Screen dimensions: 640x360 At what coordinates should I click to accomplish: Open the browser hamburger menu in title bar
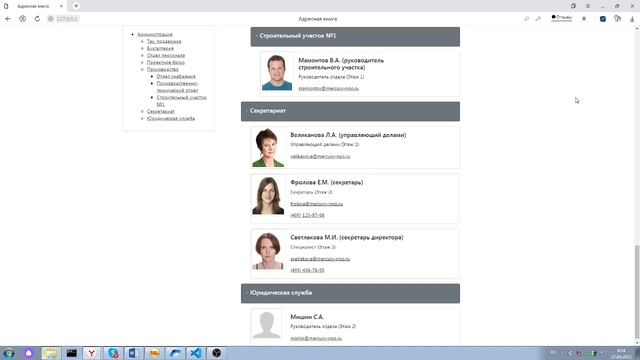588,6
